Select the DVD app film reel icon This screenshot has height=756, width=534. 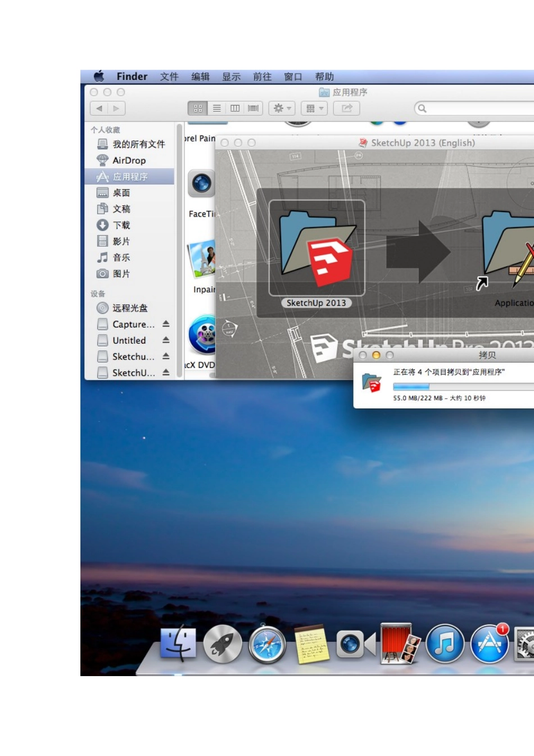(x=202, y=335)
